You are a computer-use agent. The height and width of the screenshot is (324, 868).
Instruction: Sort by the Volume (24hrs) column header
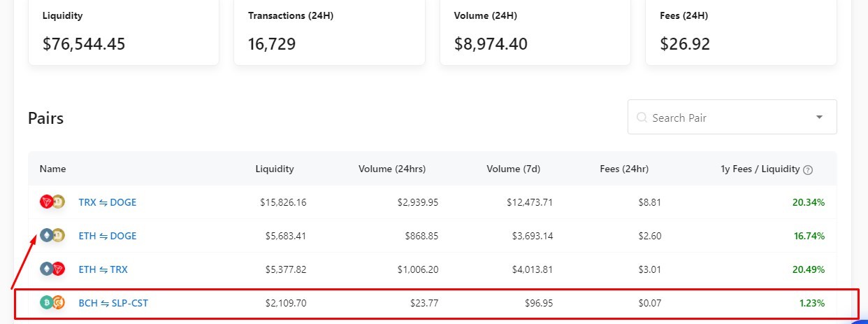[x=392, y=169]
